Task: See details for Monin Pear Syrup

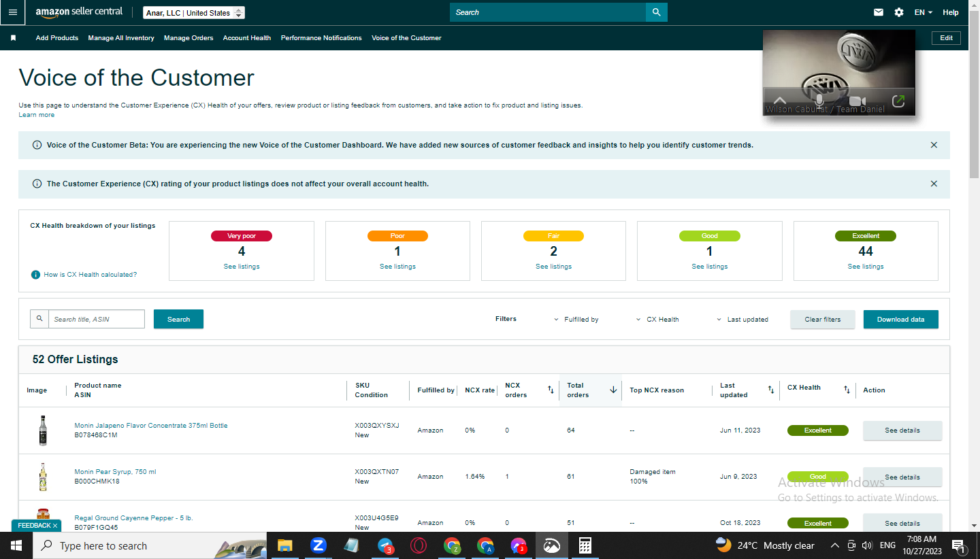Action: (902, 477)
